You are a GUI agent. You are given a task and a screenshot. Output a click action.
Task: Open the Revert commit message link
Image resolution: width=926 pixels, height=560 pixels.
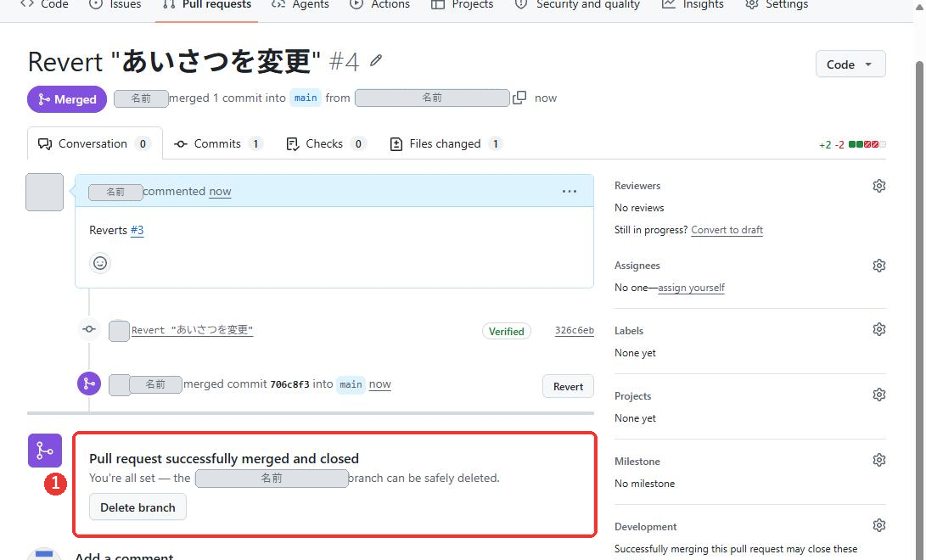point(192,330)
